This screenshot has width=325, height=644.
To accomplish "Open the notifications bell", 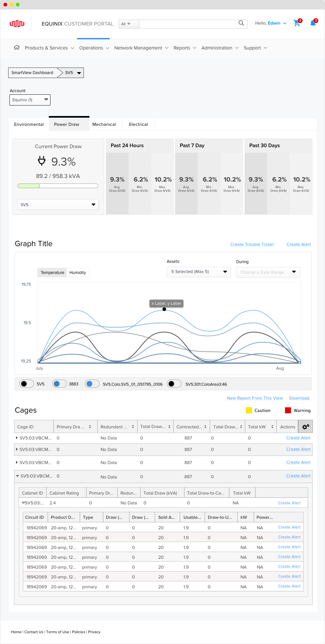I will (313, 23).
